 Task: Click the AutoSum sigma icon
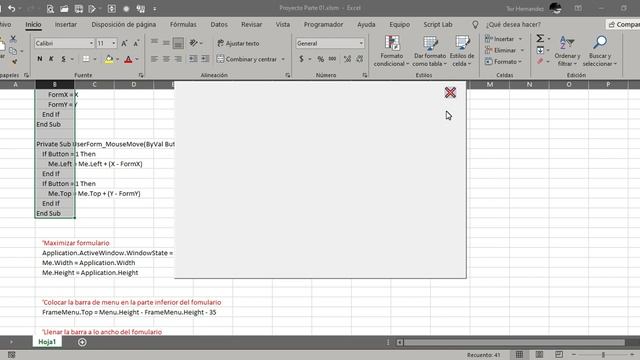click(540, 38)
